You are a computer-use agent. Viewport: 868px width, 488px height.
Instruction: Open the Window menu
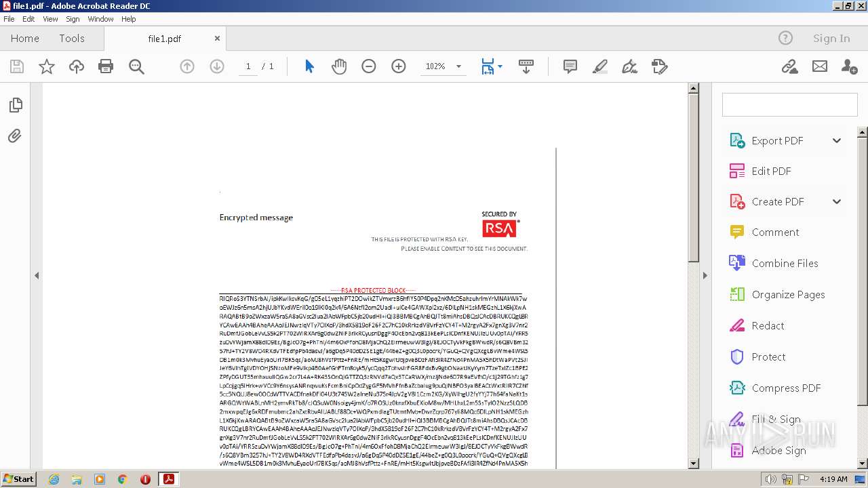100,19
